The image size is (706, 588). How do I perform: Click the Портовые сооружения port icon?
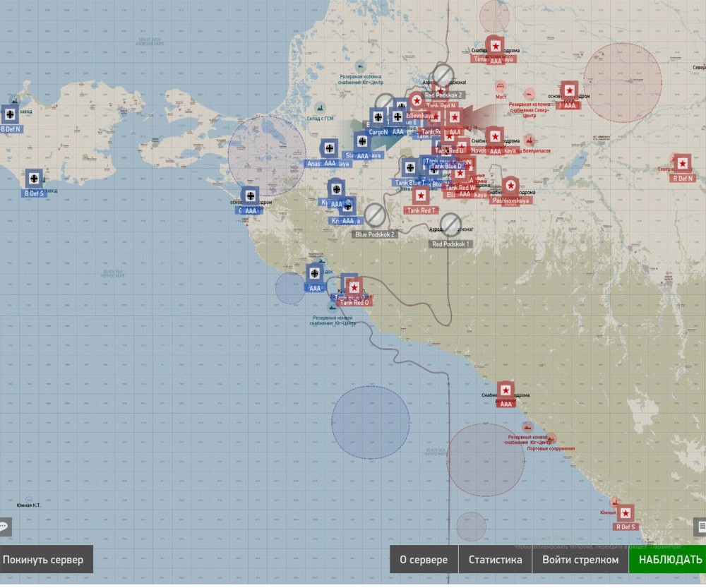(x=551, y=438)
